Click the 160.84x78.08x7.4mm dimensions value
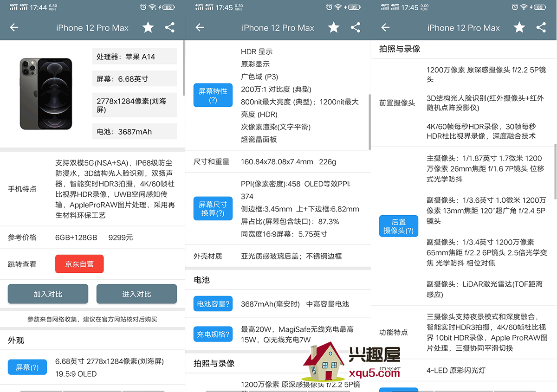Viewport: 557px width, 392px height. [x=277, y=162]
